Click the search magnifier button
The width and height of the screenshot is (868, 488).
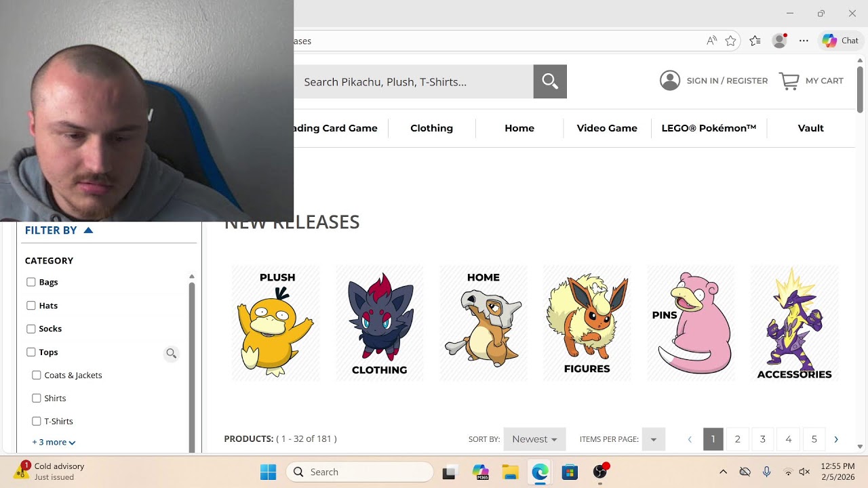click(x=550, y=81)
